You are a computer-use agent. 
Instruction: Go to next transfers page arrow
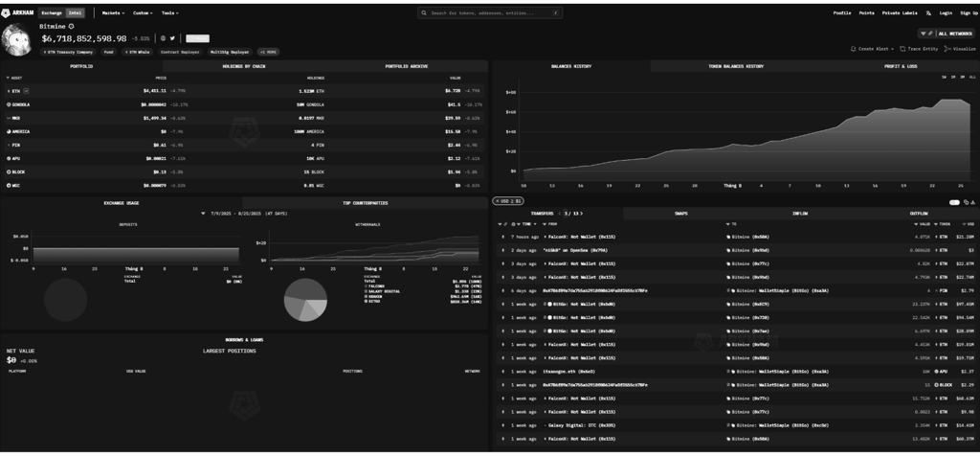[581, 214]
